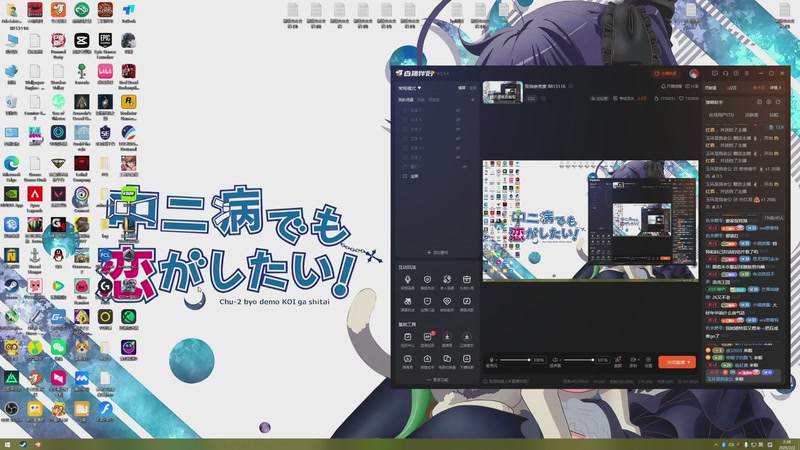Edit stream title via pencil icon
The image size is (800, 450).
[x=571, y=86]
